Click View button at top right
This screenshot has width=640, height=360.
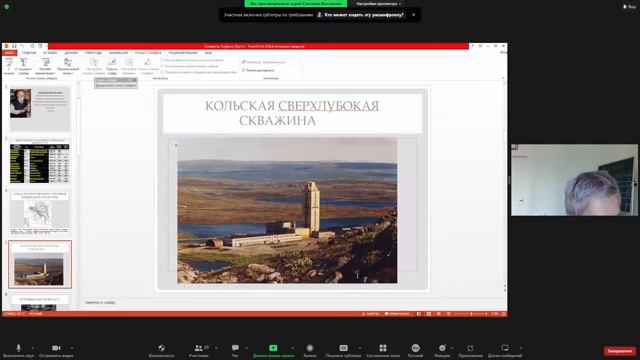pos(629,7)
